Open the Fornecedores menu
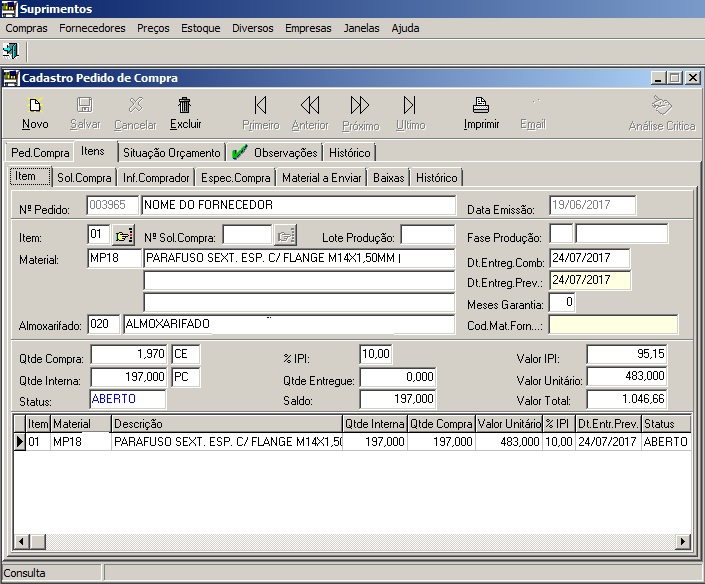The width and height of the screenshot is (705, 584). click(x=92, y=28)
